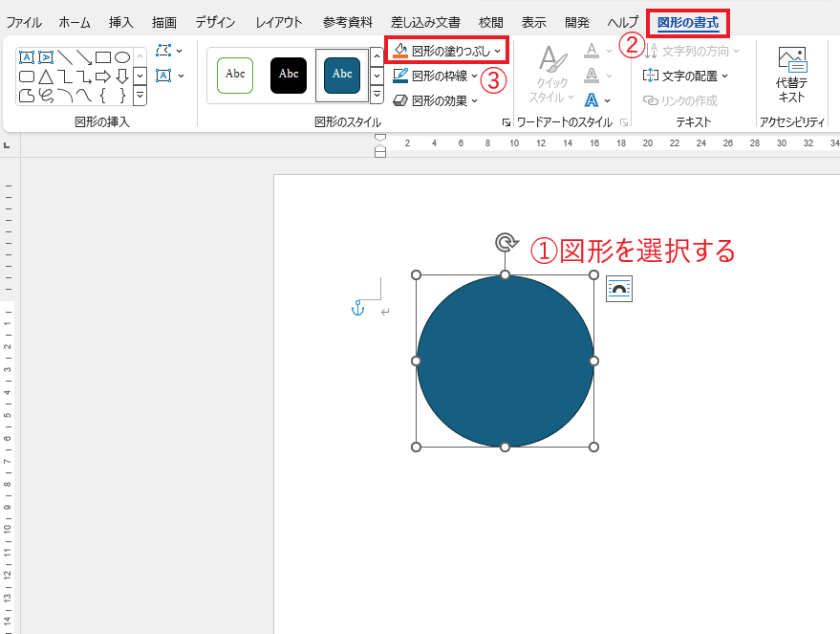Image resolution: width=840 pixels, height=634 pixels.
Task: Switch to the ヘルプ tab
Action: [x=622, y=23]
